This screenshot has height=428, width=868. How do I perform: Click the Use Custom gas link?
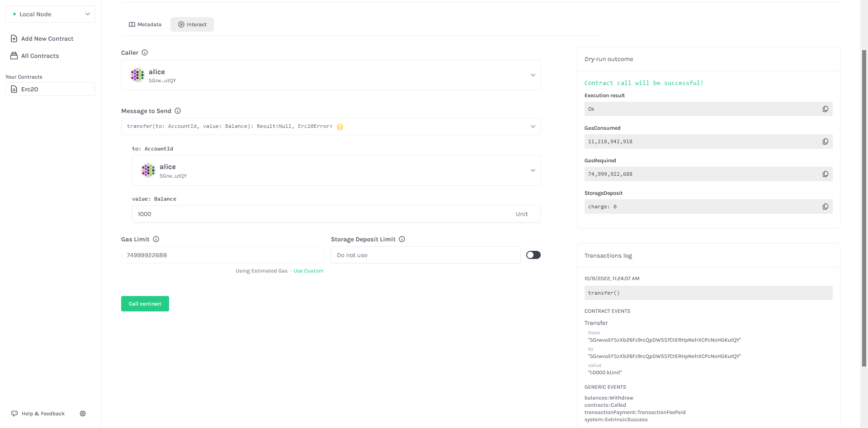pos(309,271)
